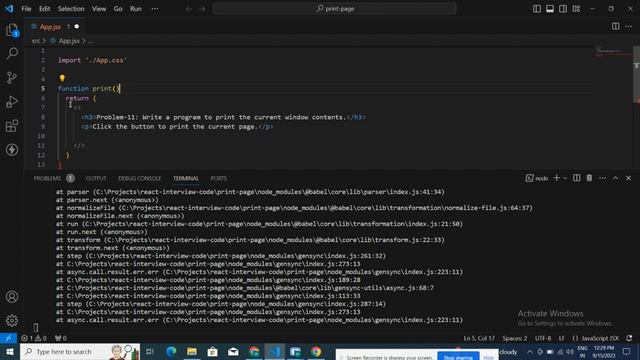The width and height of the screenshot is (640, 360).
Task: Create a new terminal with plus
Action: click(557, 178)
